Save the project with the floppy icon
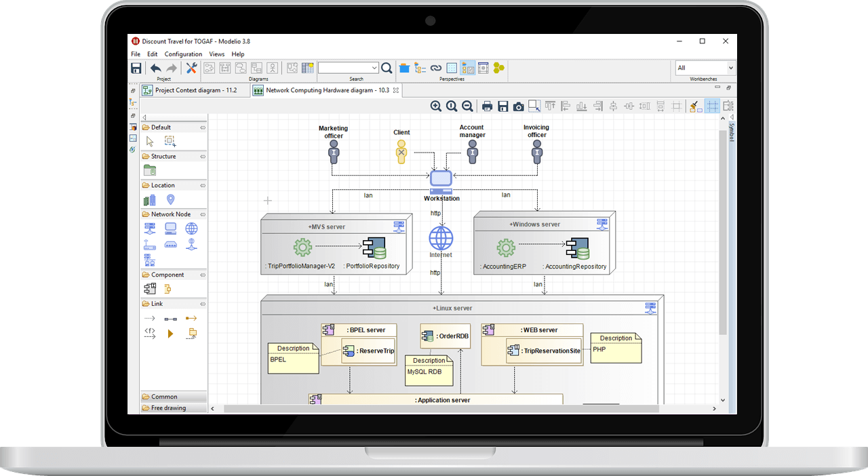868x476 pixels. [x=136, y=68]
